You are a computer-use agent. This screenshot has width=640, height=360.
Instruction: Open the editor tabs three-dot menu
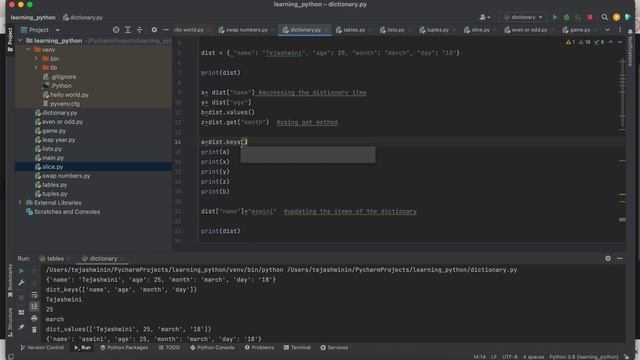(620, 30)
